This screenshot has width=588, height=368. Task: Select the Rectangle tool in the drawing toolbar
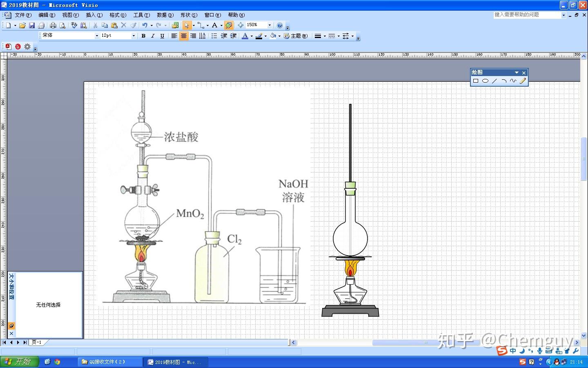coord(476,81)
